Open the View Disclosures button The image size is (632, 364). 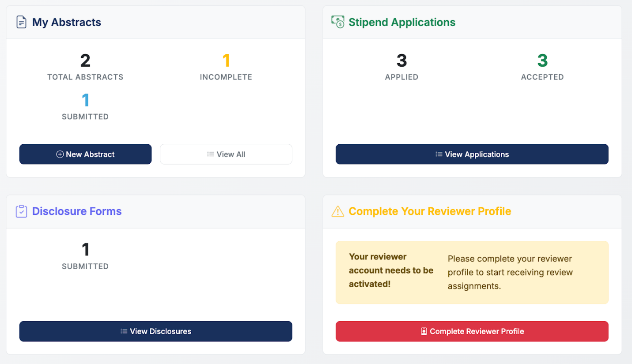(155, 331)
